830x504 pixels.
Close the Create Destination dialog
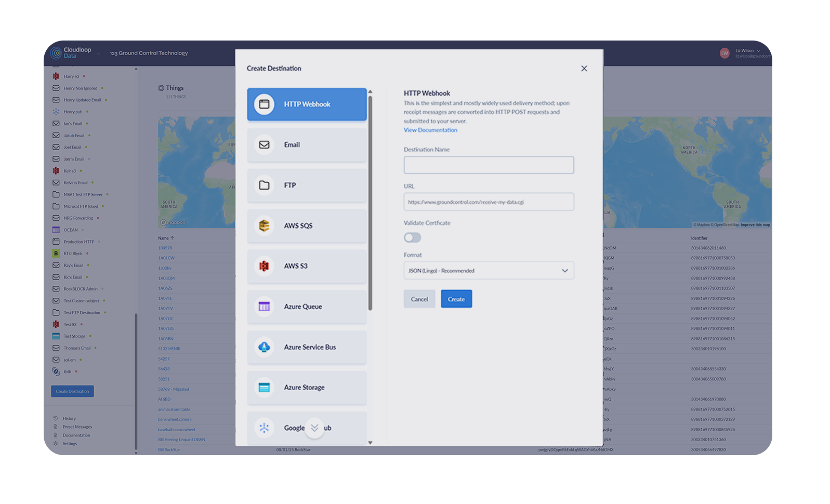pos(584,69)
